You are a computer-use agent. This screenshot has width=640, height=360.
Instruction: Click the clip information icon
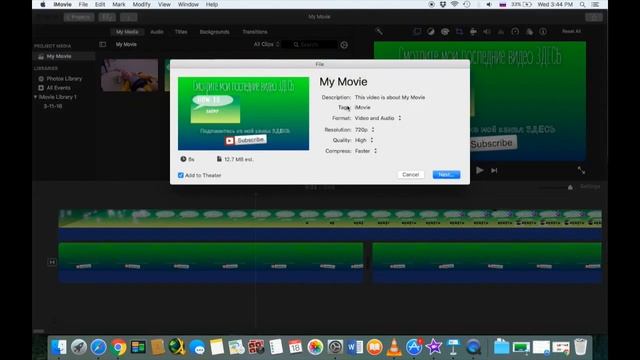543,31
